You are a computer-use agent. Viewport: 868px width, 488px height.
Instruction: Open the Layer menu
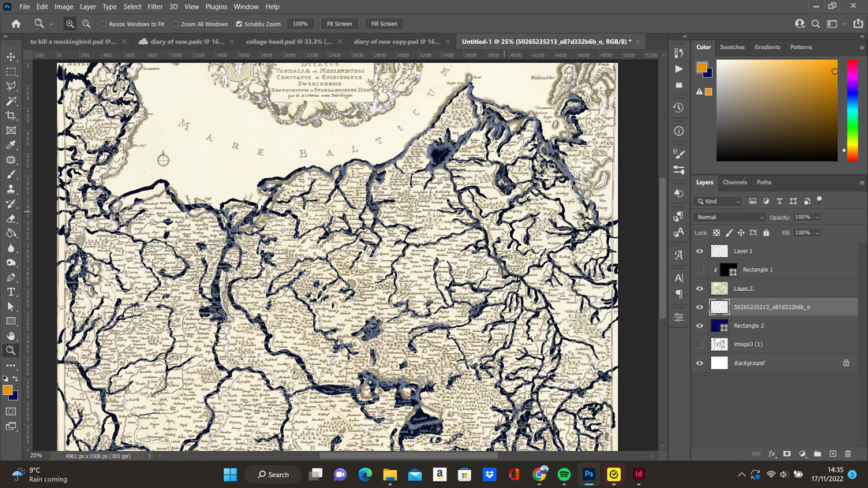88,6
